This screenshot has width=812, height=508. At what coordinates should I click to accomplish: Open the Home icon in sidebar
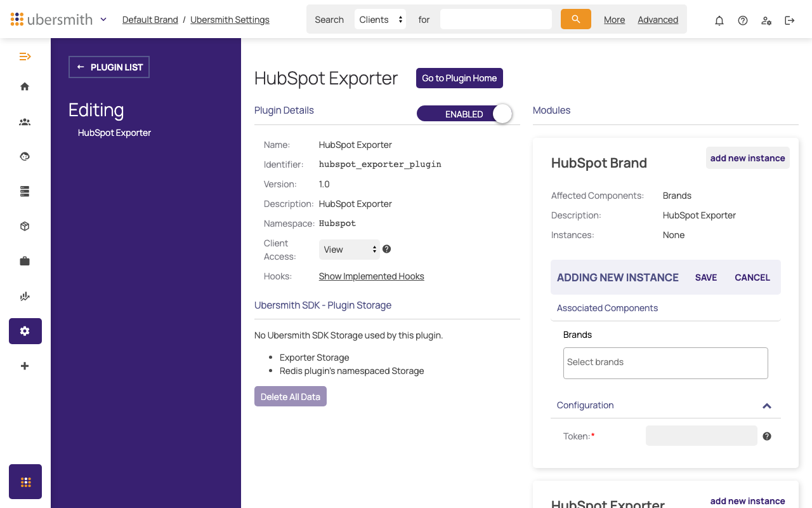point(25,86)
